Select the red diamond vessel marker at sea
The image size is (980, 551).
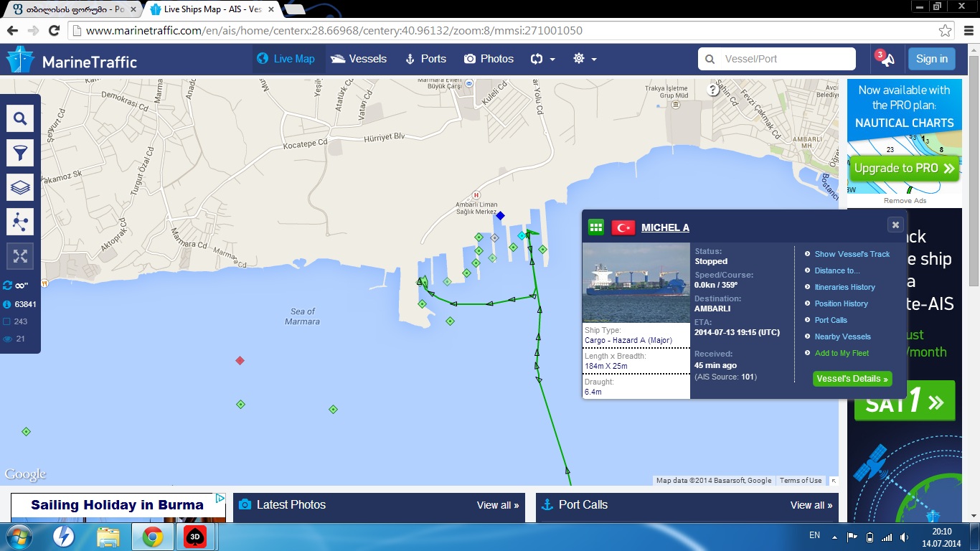240,360
